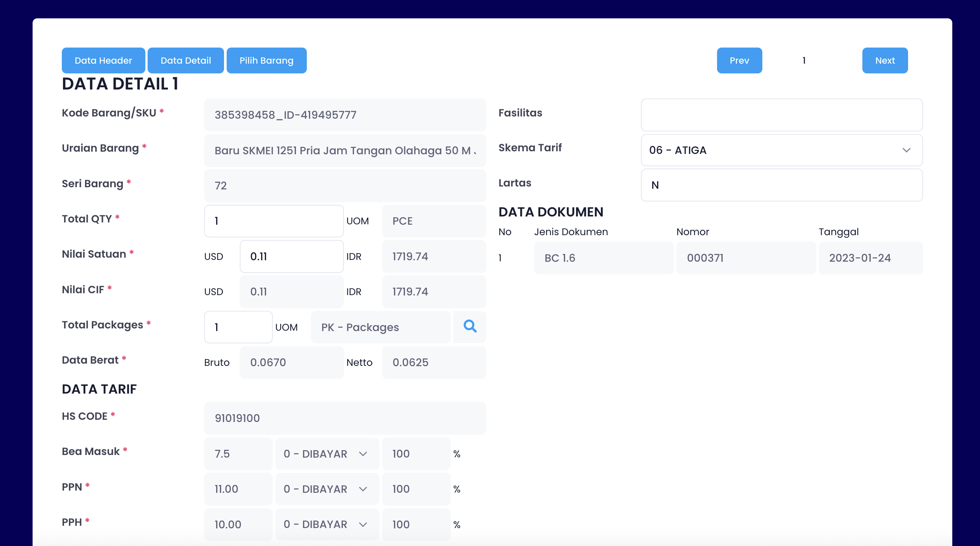Click the HS CODE field 91019100
Image resolution: width=980 pixels, height=546 pixels.
pos(345,418)
